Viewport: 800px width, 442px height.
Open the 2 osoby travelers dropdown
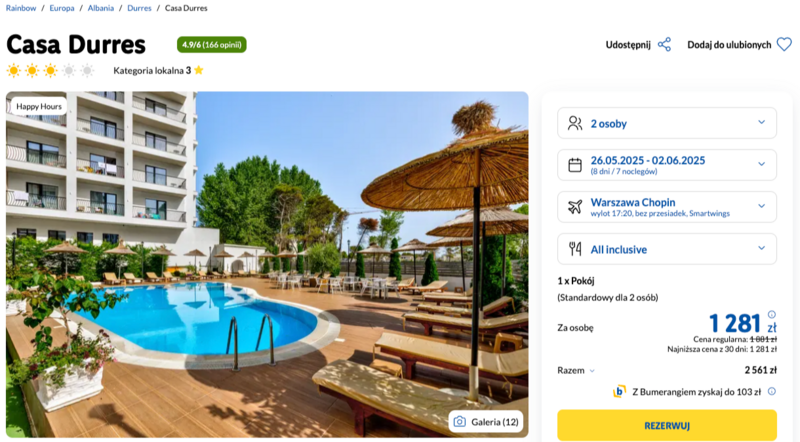pyautogui.click(x=667, y=123)
